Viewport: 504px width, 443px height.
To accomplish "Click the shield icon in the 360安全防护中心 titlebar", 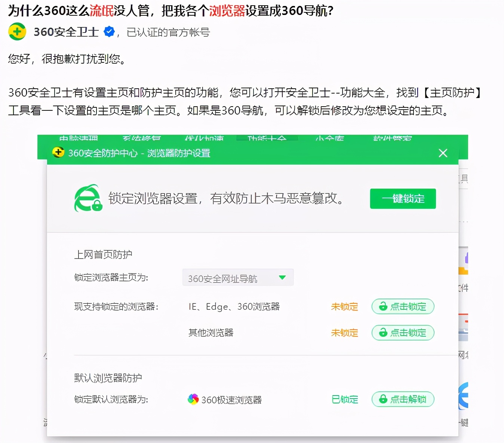I will tap(58, 153).
